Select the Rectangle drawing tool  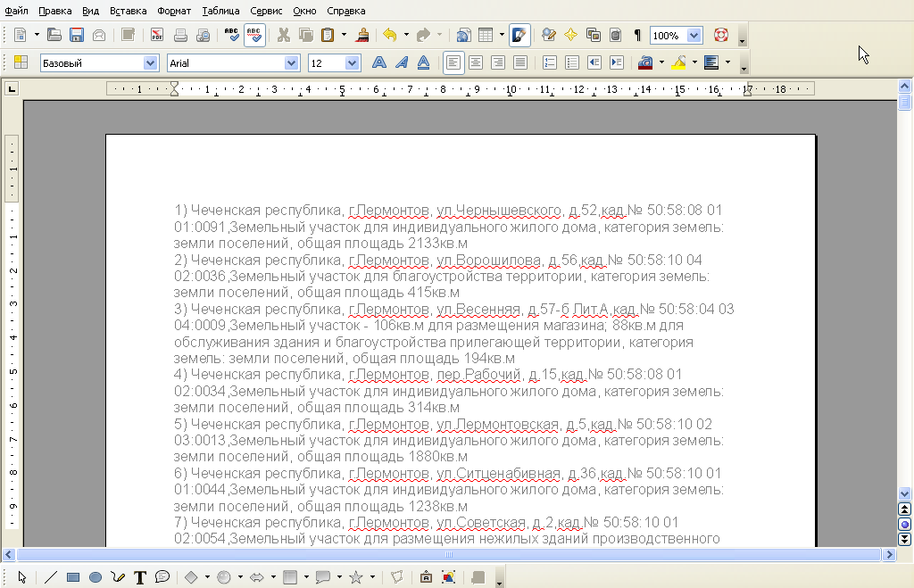click(x=73, y=577)
